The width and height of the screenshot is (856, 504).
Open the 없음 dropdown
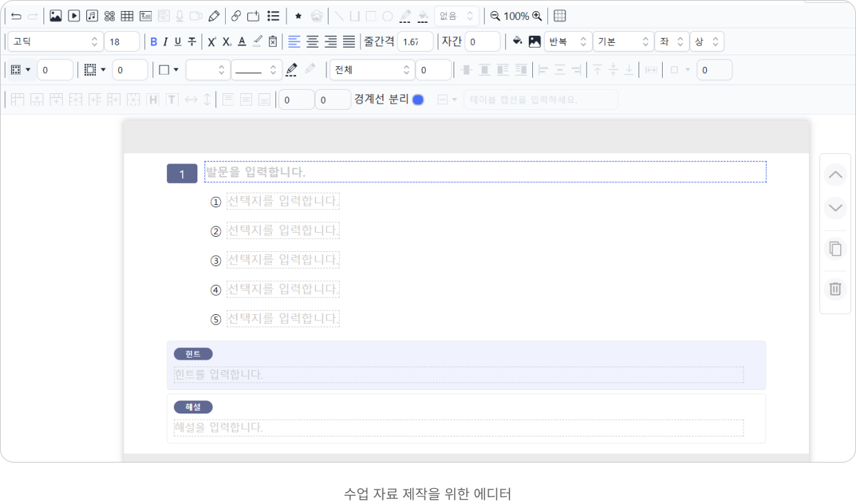pyautogui.click(x=456, y=16)
